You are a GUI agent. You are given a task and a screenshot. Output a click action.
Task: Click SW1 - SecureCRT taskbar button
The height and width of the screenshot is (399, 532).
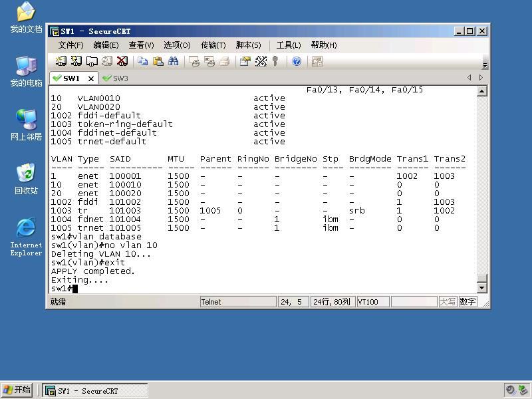(95, 391)
